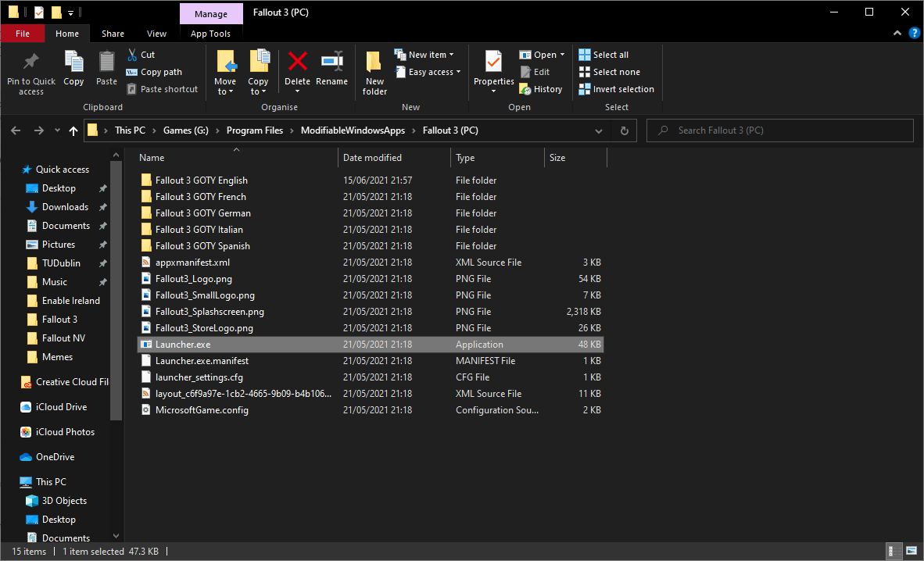Switch to large icons view in status bar
This screenshot has width=924, height=561.
click(911, 552)
